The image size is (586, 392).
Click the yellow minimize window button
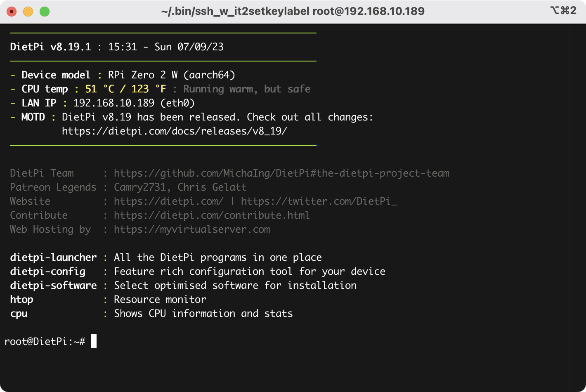28,12
